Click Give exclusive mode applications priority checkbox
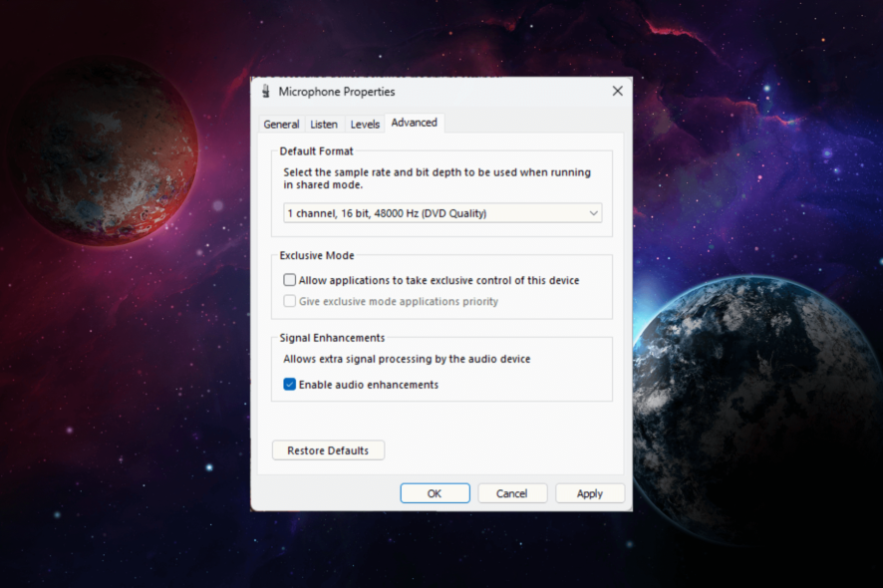The height and width of the screenshot is (588, 883). (x=289, y=301)
